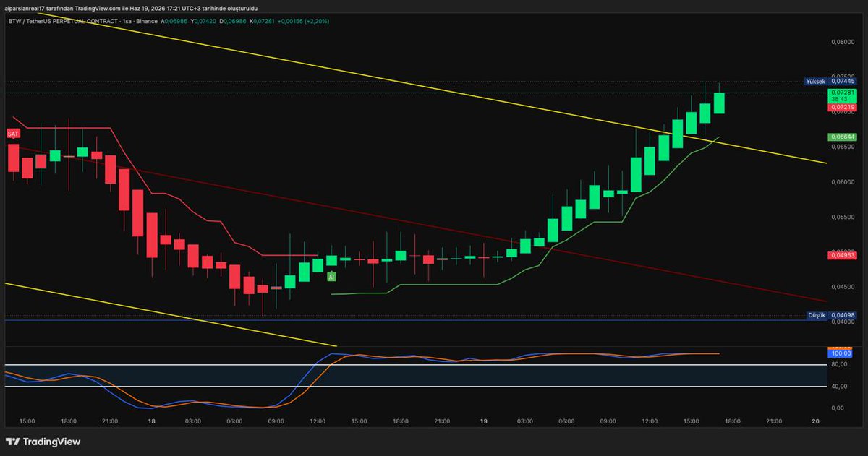Select the 1sa interval label in legend
Viewport: 868px width, 456px height.
coord(127,22)
